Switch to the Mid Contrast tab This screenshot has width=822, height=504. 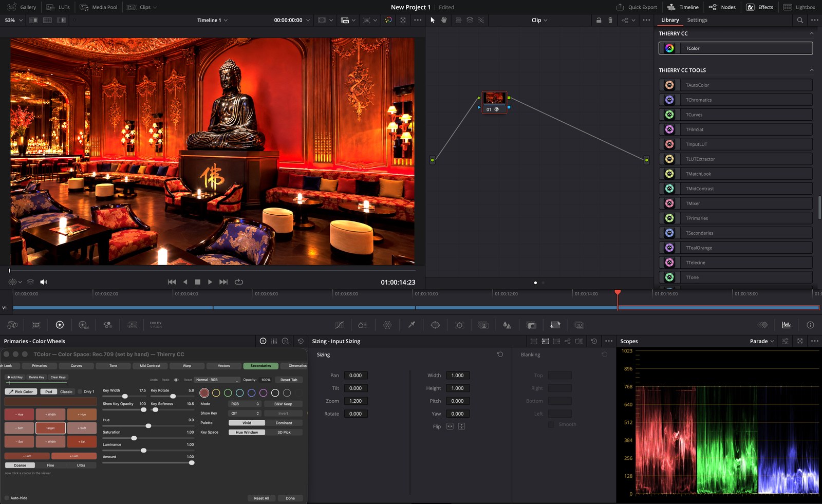point(150,366)
